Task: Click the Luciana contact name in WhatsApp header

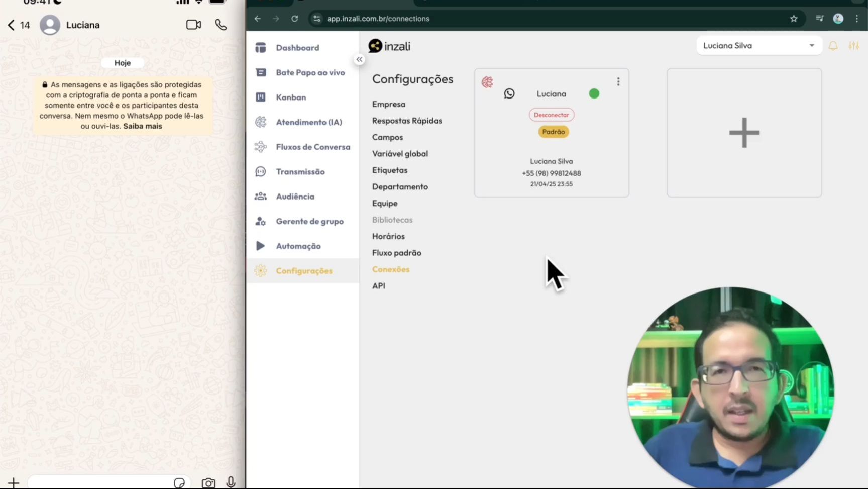Action: pos(83,25)
